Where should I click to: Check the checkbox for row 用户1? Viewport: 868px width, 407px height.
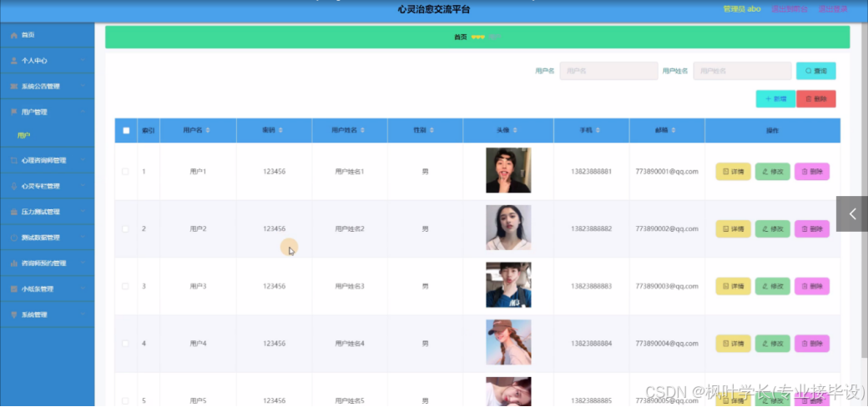tap(125, 172)
